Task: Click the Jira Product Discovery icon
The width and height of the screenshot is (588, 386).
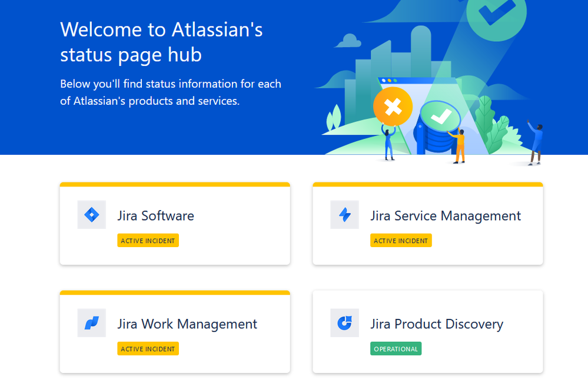Action: (345, 323)
